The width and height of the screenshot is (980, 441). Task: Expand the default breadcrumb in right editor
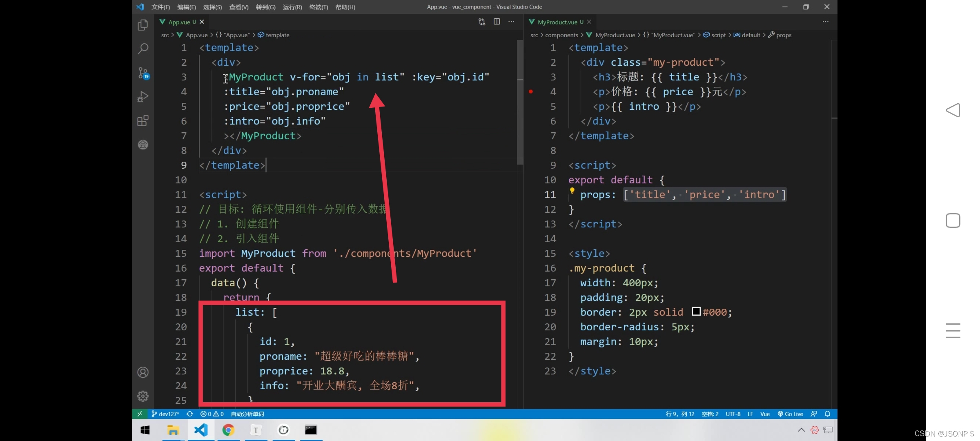(747, 35)
